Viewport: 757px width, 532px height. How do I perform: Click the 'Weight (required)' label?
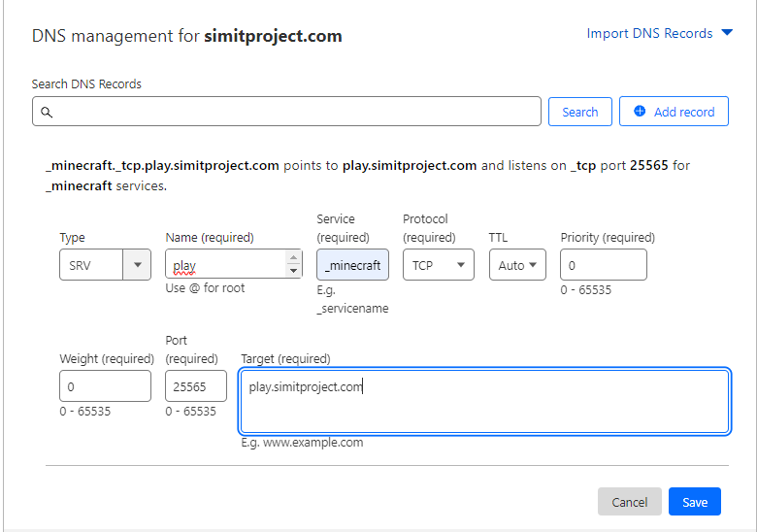[x=107, y=358]
